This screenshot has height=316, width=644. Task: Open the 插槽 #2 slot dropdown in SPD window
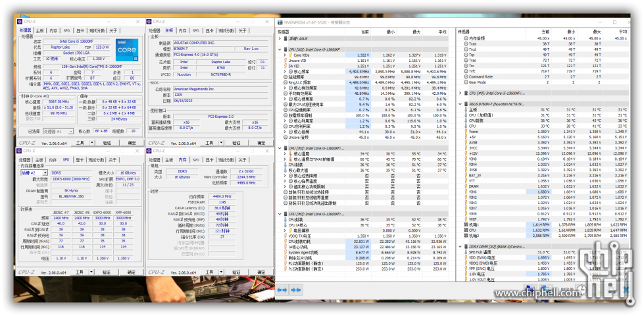pos(45,173)
